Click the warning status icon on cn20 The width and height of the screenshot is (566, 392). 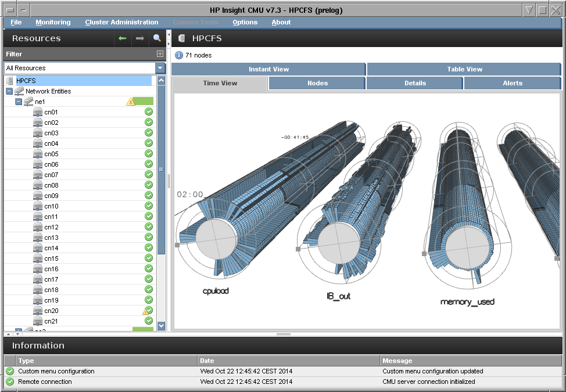click(x=148, y=311)
